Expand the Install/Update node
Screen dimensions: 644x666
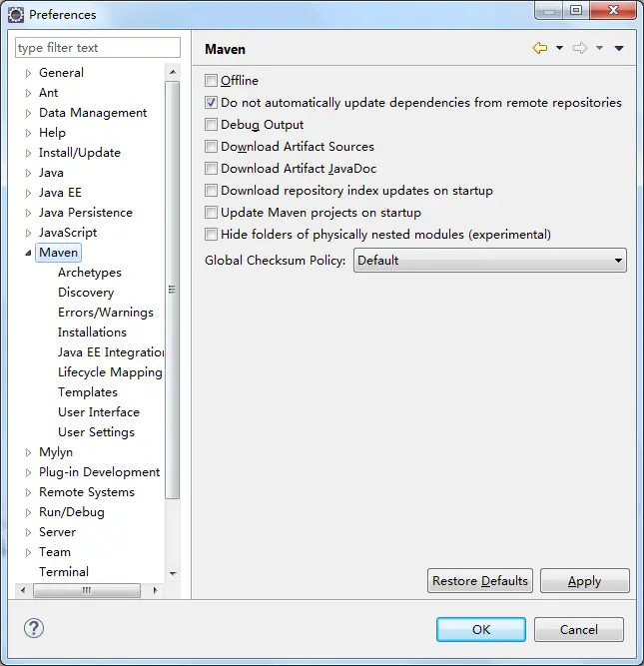(29, 153)
